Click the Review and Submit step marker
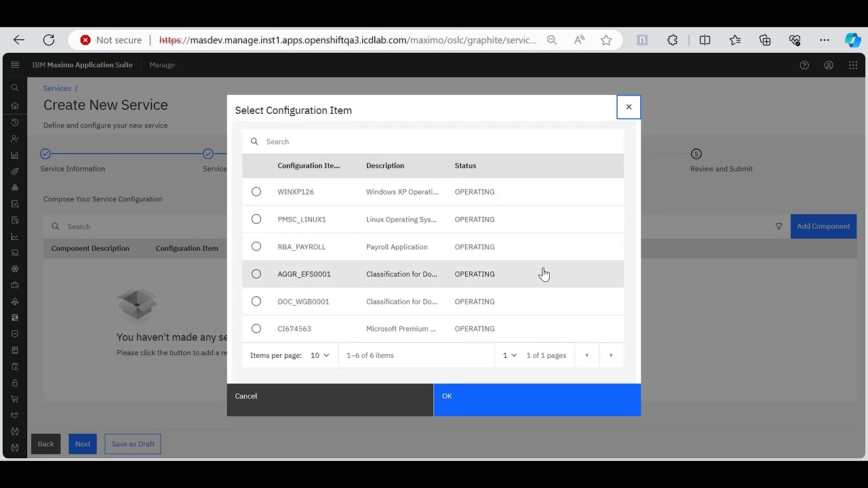 pos(696,154)
